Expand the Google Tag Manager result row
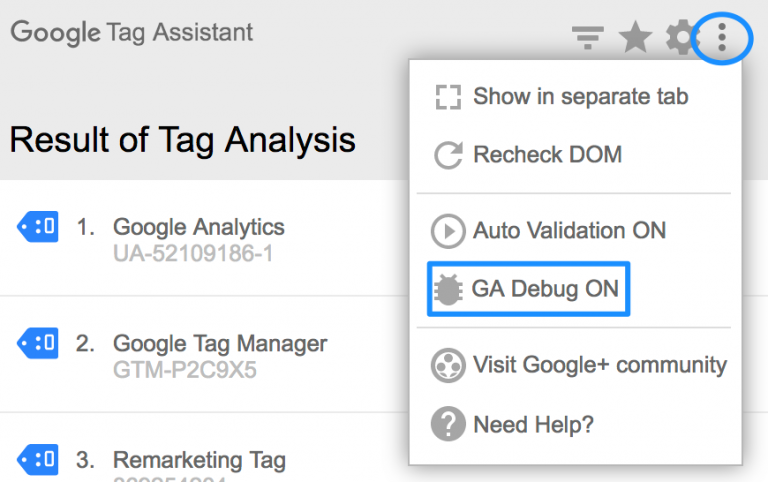The width and height of the screenshot is (768, 482). tap(219, 344)
